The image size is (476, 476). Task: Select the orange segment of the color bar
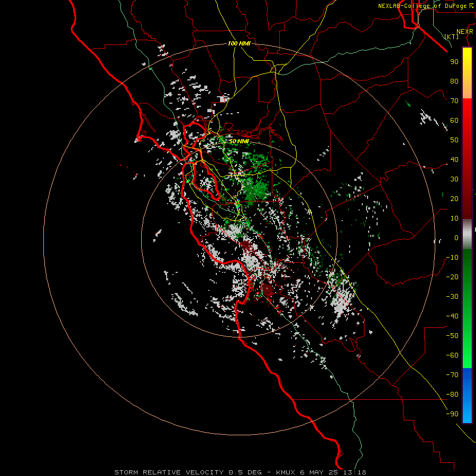point(467,89)
